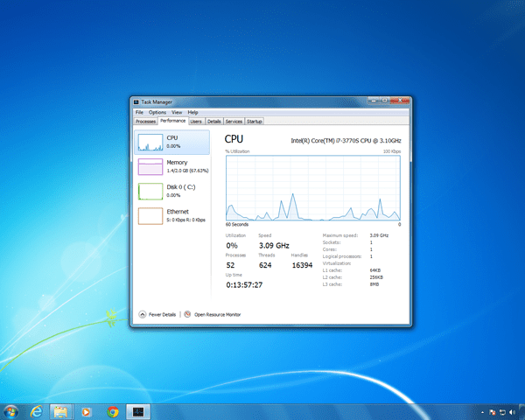Screen dimensions: 525x420
Task: Switch to the Users tab
Action: tap(196, 122)
